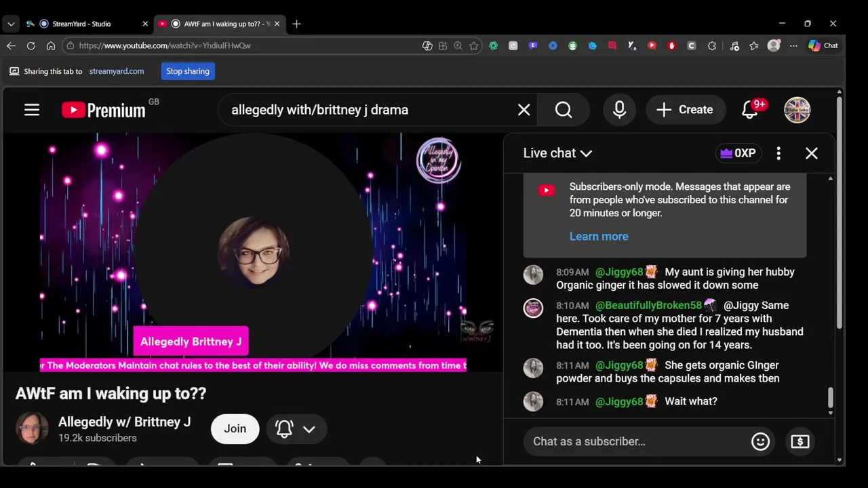The height and width of the screenshot is (488, 868).
Task: Open Super Chat purchase icon
Action: coord(800,441)
